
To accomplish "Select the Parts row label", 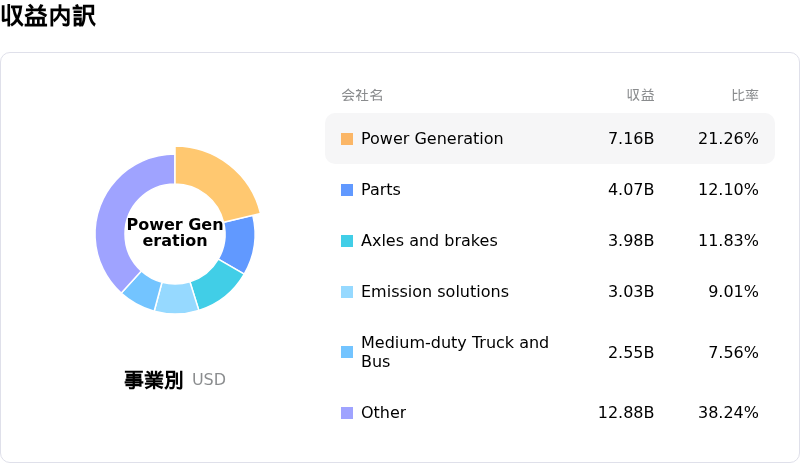I will point(380,190).
